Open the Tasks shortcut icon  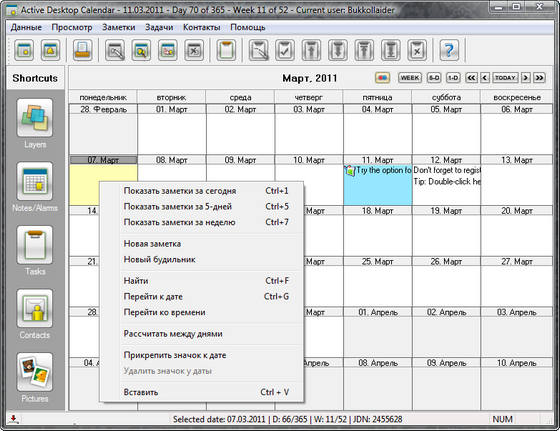[35, 245]
